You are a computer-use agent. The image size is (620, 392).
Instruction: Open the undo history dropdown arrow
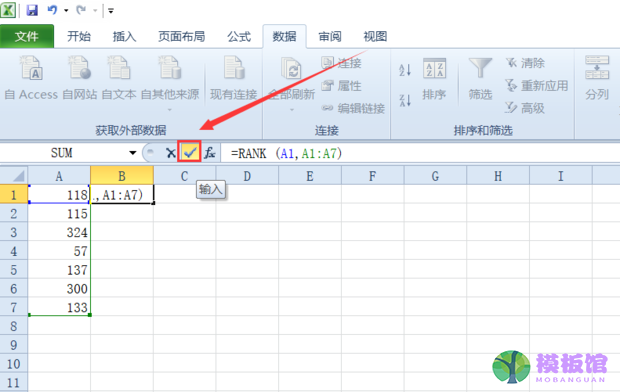point(66,10)
